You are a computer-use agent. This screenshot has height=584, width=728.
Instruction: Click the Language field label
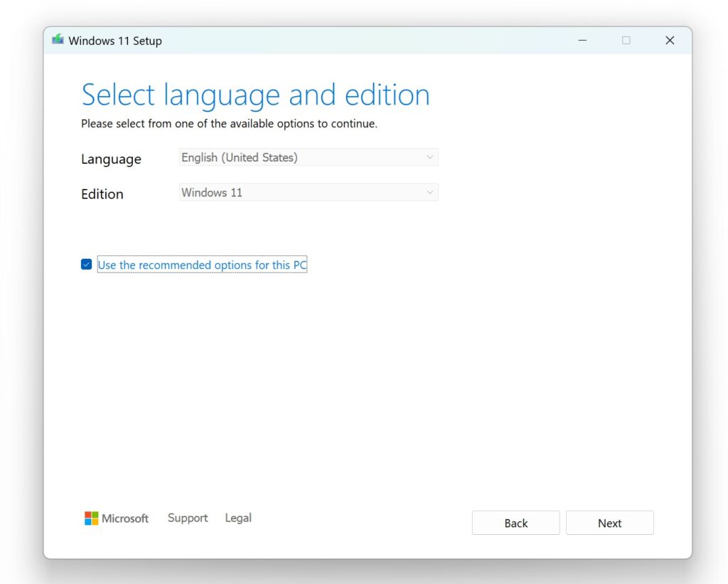coord(111,159)
